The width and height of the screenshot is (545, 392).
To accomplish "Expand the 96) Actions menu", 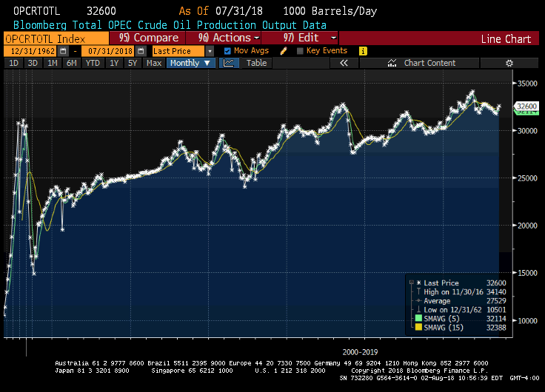I will pyautogui.click(x=224, y=38).
